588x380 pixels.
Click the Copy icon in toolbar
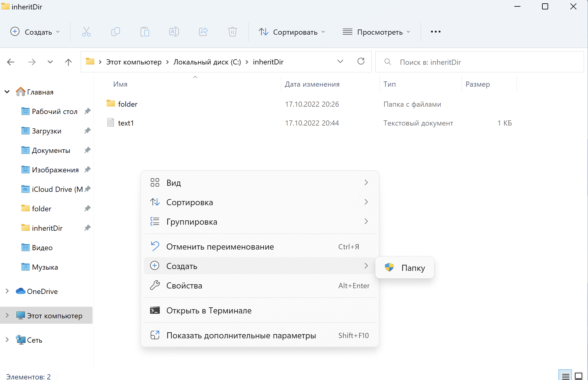[x=116, y=32]
